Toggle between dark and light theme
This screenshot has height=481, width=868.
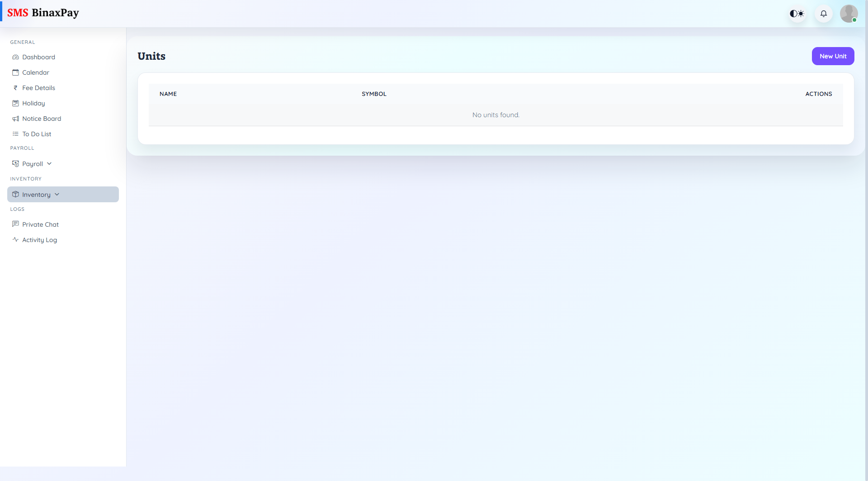(x=797, y=14)
